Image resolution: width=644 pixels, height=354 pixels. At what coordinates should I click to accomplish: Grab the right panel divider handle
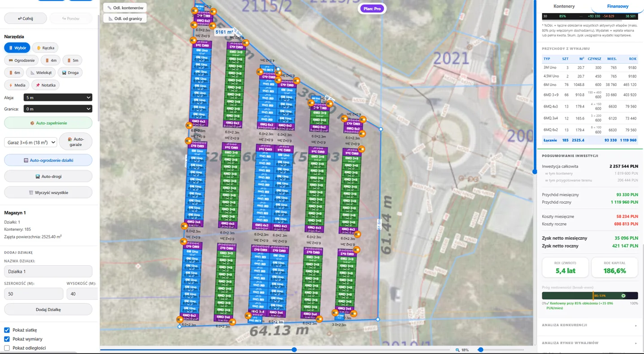tap(535, 172)
